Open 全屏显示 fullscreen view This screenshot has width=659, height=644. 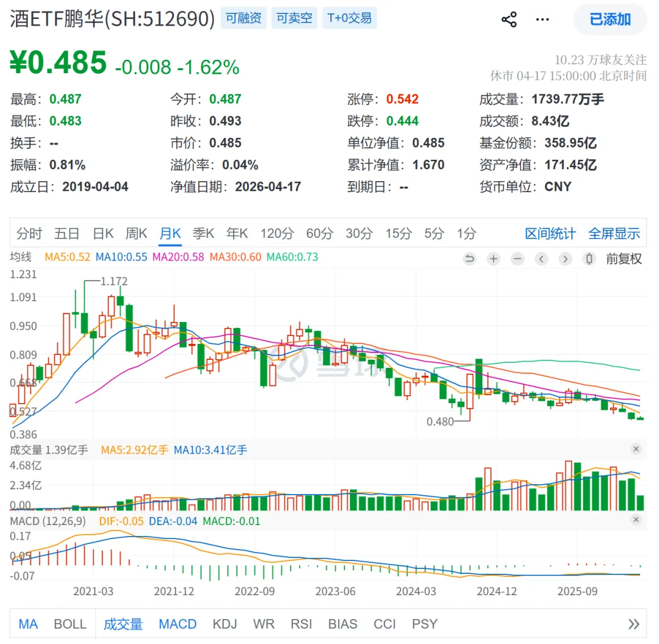pyautogui.click(x=614, y=233)
